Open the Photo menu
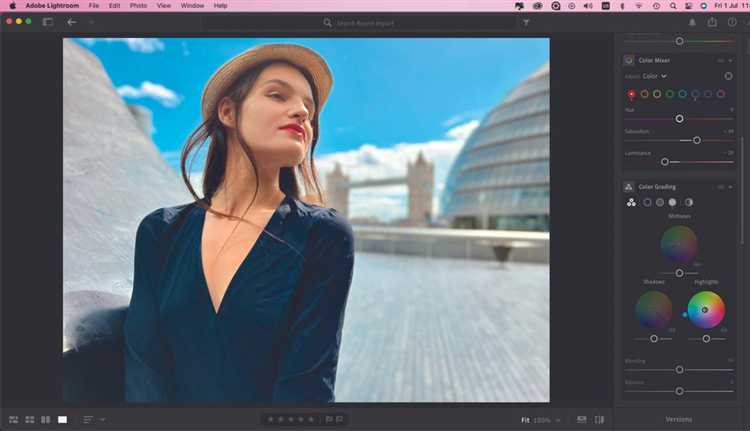The height and width of the screenshot is (431, 750). [138, 6]
